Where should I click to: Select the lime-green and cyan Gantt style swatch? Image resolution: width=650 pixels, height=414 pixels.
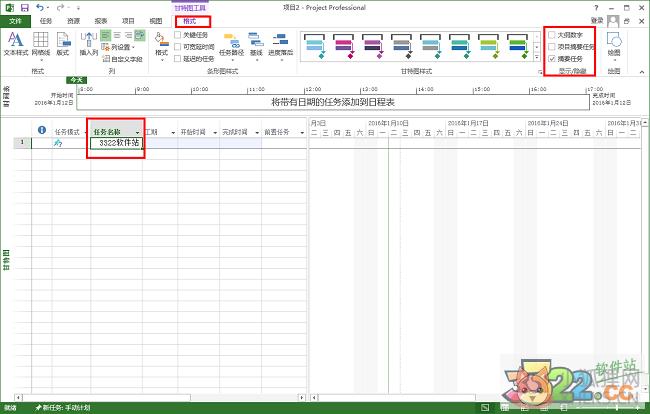489,46
